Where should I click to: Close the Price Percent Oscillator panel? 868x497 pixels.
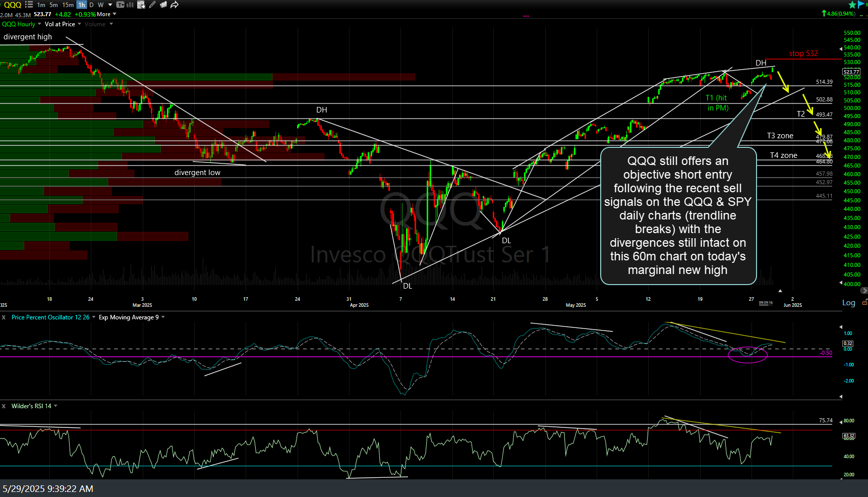4,317
